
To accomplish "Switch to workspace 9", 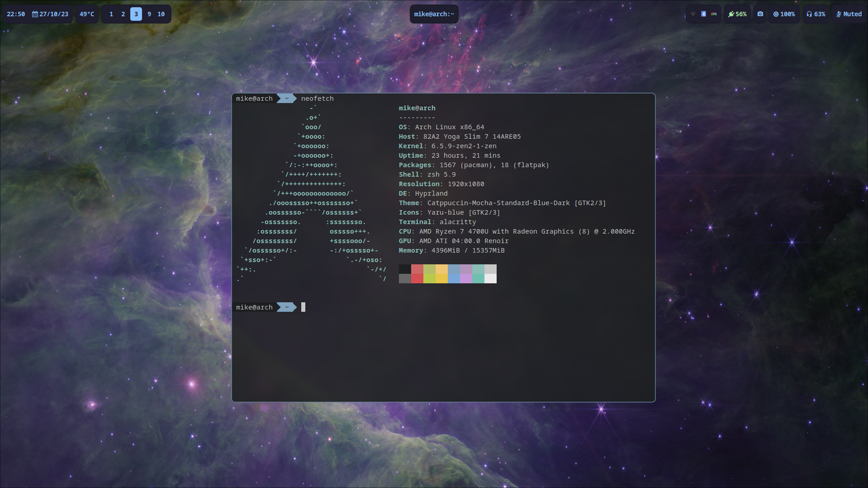I will 149,14.
